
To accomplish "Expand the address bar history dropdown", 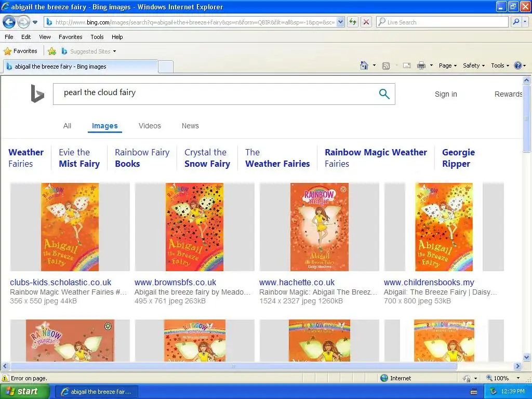I will [x=341, y=22].
